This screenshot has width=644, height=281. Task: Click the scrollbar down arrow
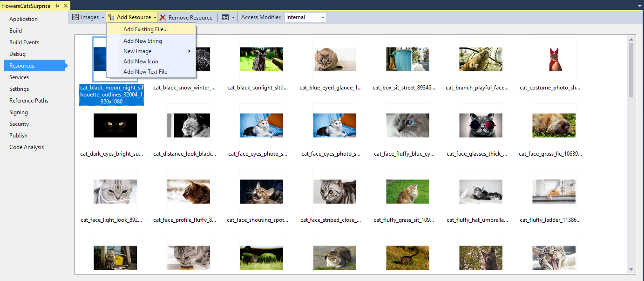[x=631, y=270]
